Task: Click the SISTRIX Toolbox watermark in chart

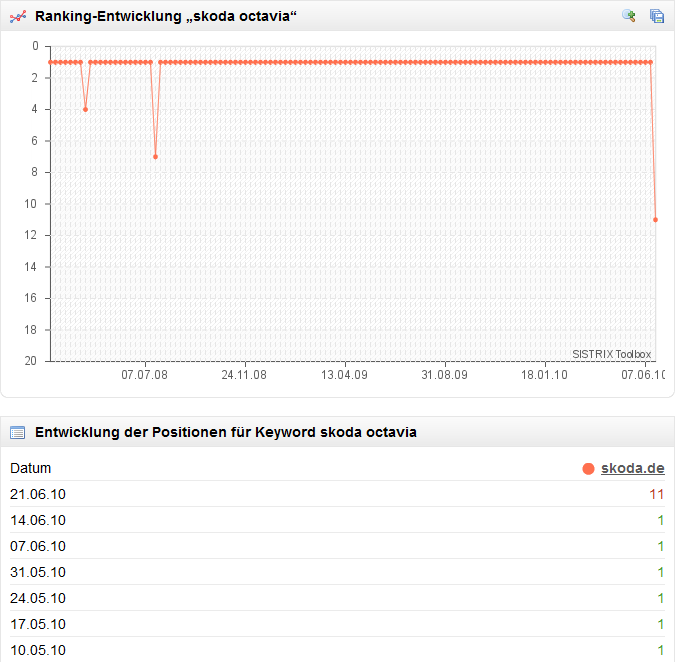Action: click(x=611, y=354)
